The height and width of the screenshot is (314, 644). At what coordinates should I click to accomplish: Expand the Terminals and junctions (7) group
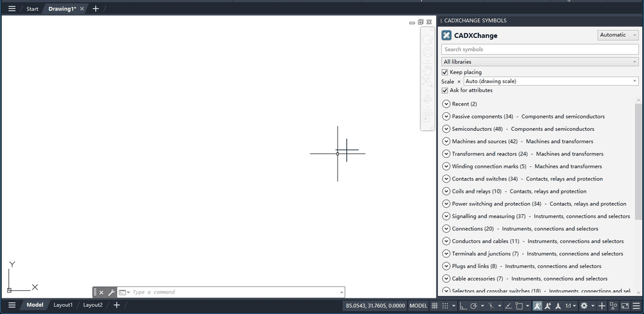pos(446,253)
